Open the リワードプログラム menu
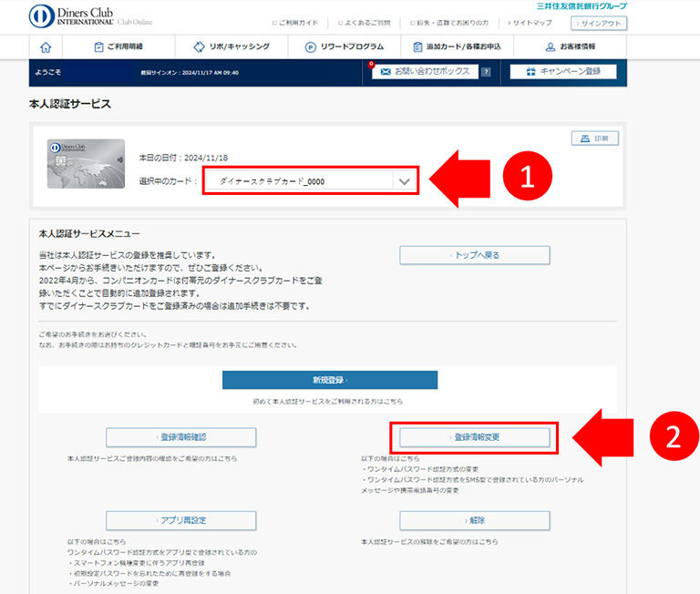 tap(345, 46)
